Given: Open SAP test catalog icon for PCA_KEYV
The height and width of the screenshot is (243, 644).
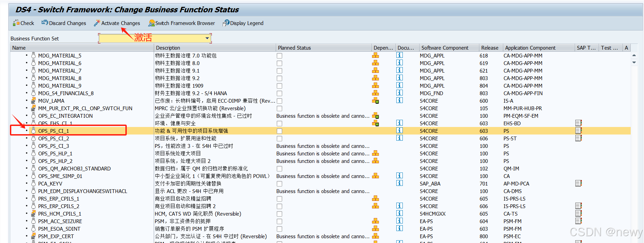Looking at the screenshot, I should [578, 183].
